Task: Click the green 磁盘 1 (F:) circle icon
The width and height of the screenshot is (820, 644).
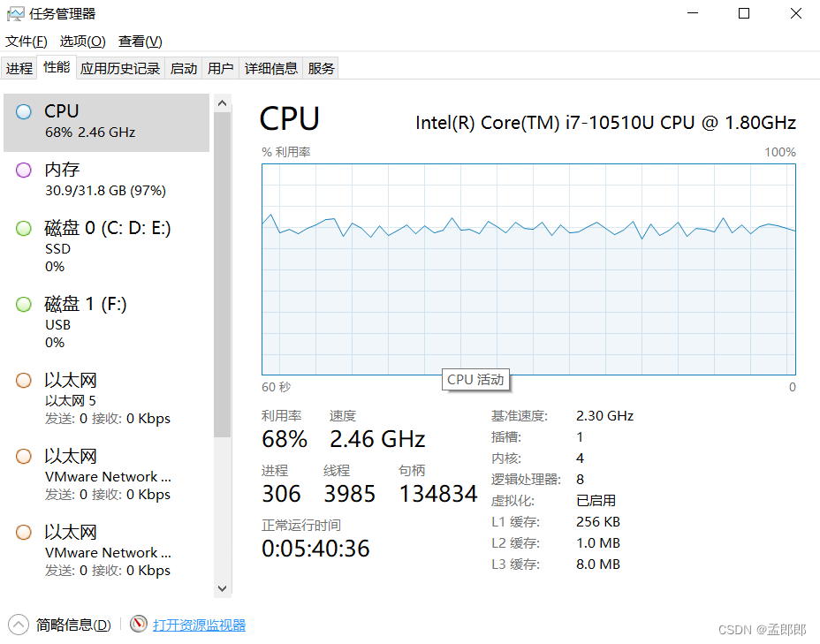Action: tap(24, 304)
